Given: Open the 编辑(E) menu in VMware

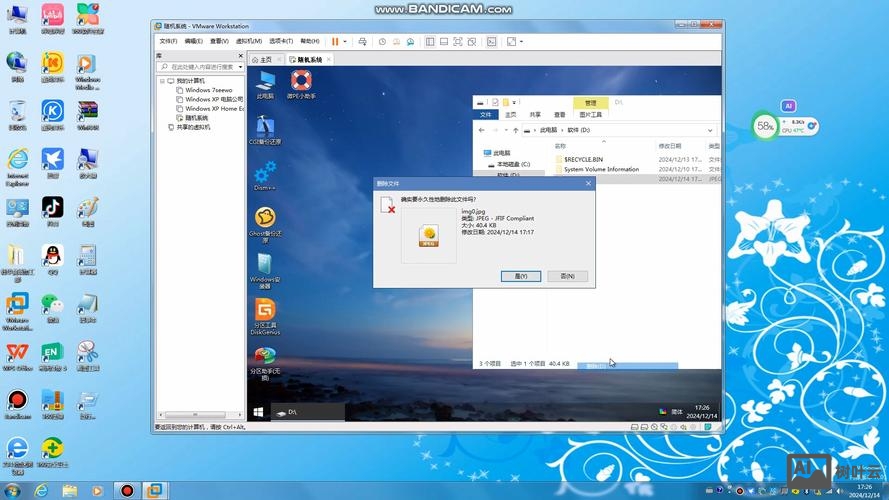Looking at the screenshot, I should click(193, 41).
